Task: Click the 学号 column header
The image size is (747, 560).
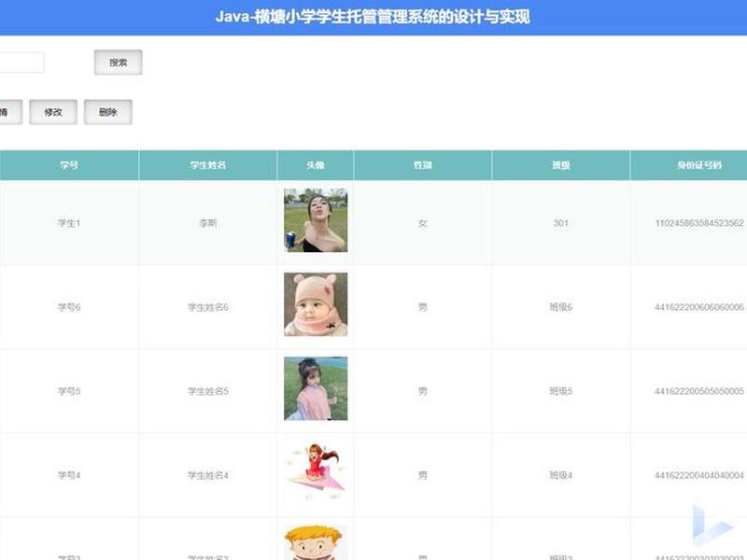Action: coord(69,165)
